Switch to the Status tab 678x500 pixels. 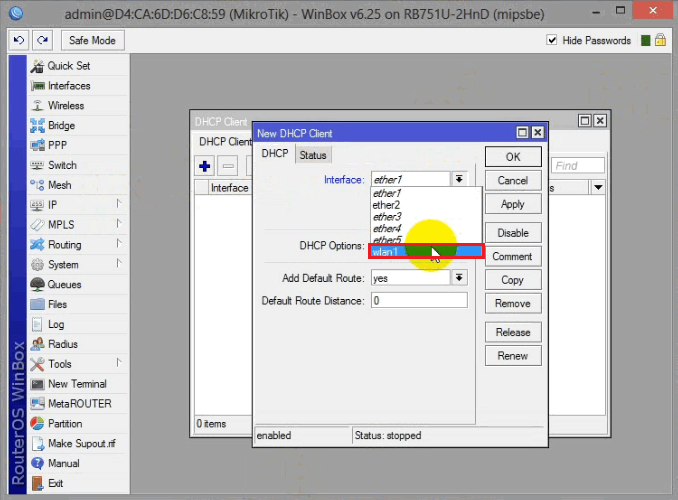coord(313,155)
